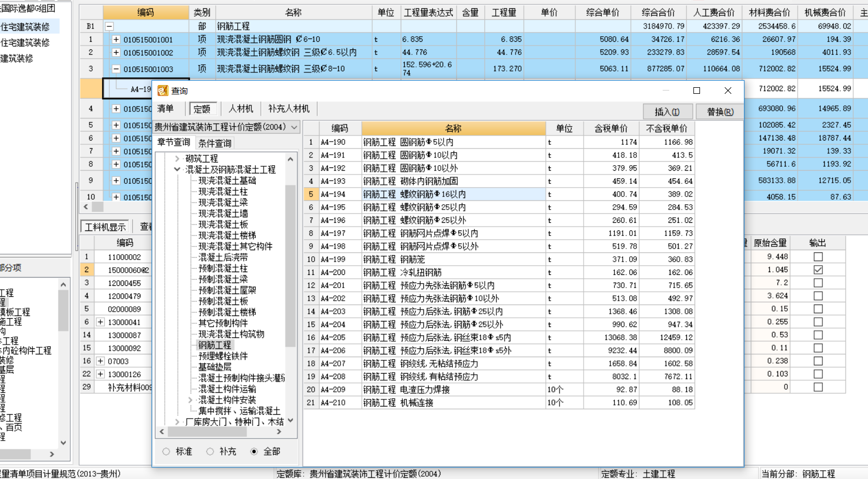Expand row 010515001002 plus box

[116, 53]
